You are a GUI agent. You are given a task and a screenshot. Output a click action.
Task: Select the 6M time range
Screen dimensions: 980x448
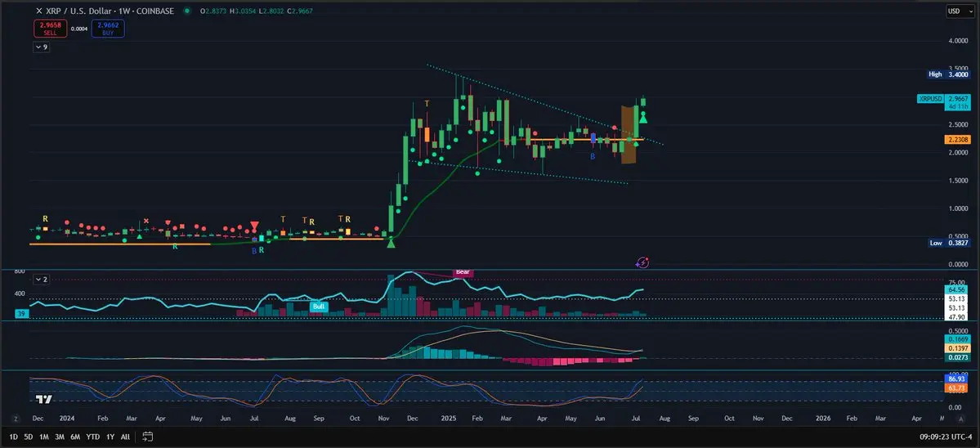point(75,437)
